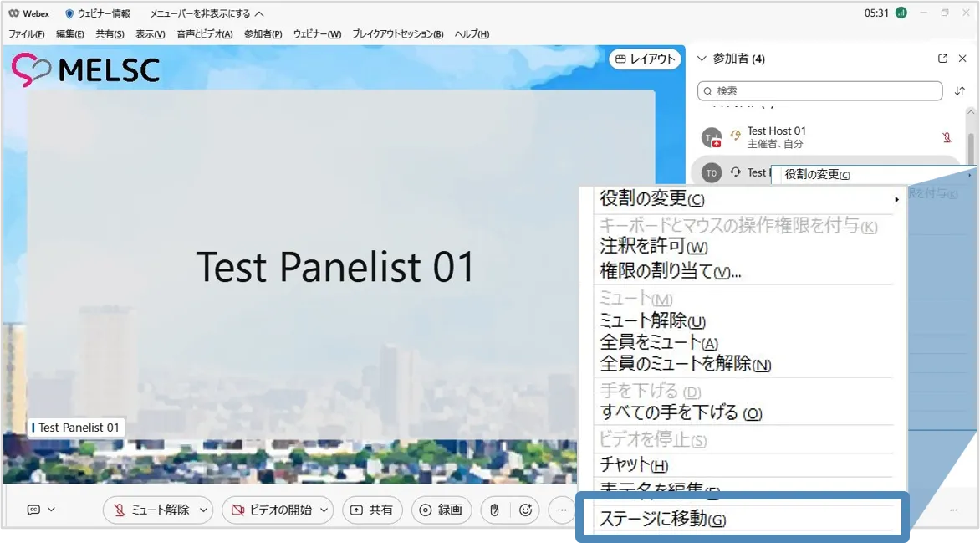Click the ウェビナー情報 shield icon
The image size is (980, 543).
[70, 13]
